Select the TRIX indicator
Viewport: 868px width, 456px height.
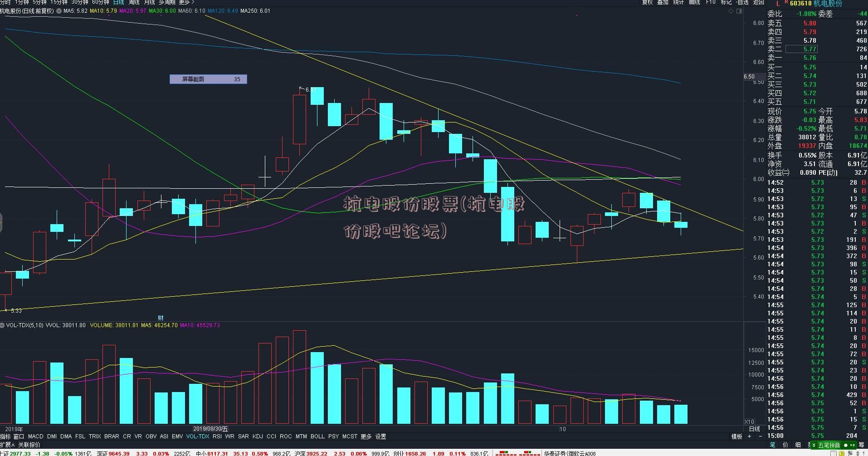point(95,436)
